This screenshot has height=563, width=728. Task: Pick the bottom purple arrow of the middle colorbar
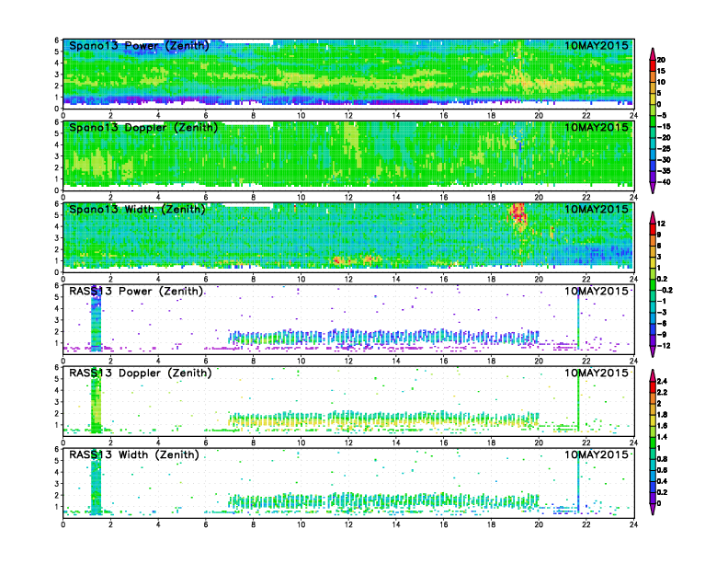coord(653,351)
